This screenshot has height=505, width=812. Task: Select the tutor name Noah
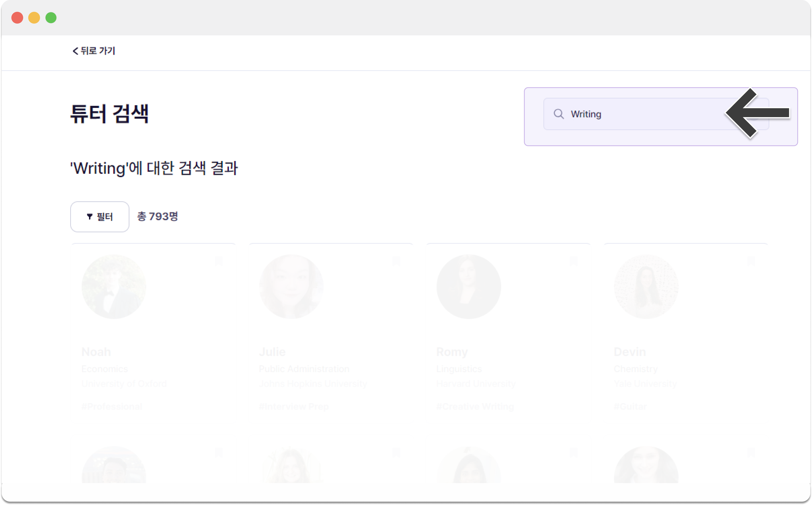[96, 352]
